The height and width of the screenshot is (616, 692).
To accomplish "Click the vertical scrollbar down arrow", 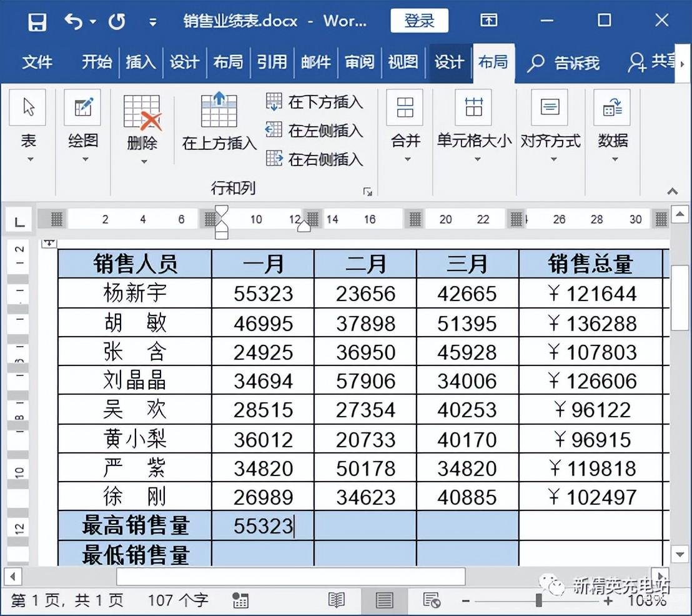I will click(x=680, y=554).
